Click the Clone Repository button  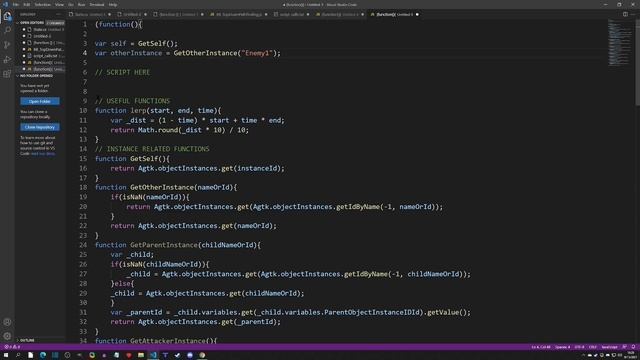click(x=40, y=127)
